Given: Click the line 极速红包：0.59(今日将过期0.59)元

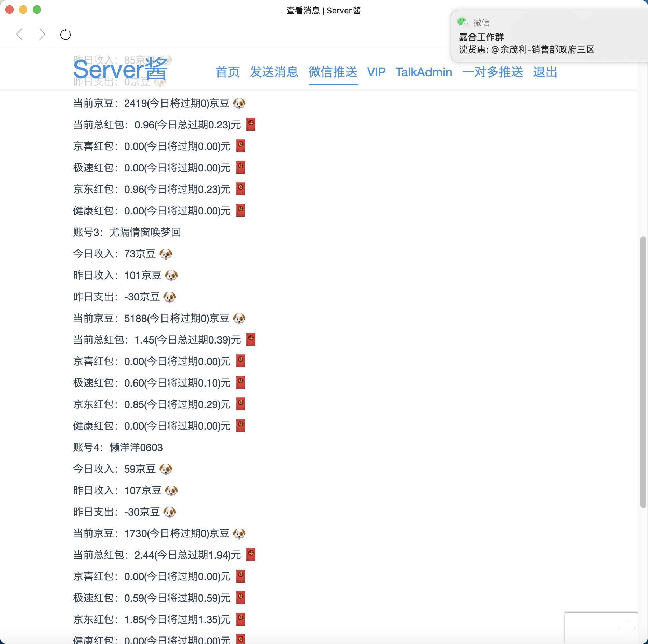Looking at the screenshot, I should tap(159, 598).
